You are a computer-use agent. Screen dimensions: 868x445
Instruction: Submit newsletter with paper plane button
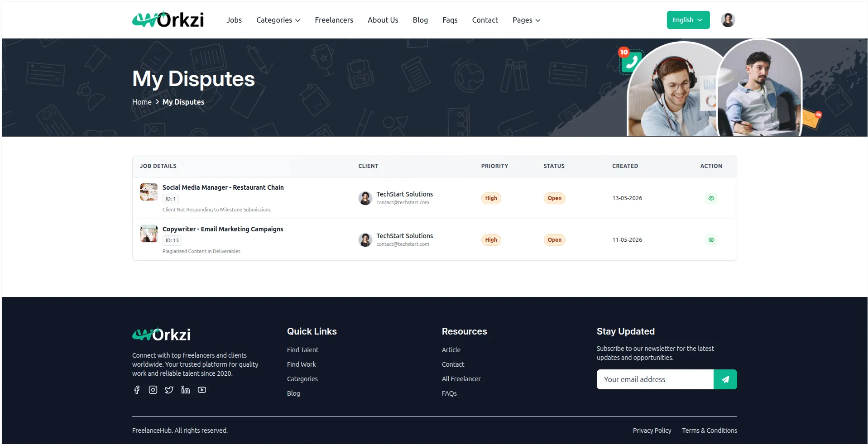point(725,379)
